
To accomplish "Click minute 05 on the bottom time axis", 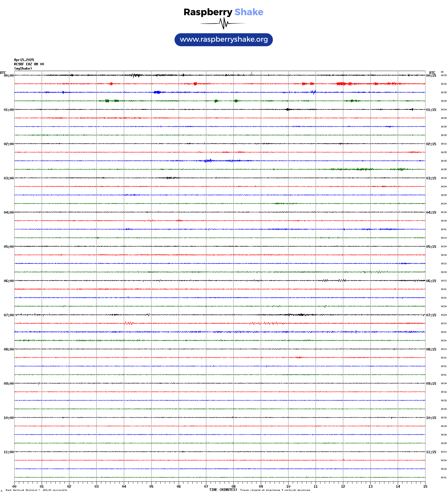I will coord(151,487).
